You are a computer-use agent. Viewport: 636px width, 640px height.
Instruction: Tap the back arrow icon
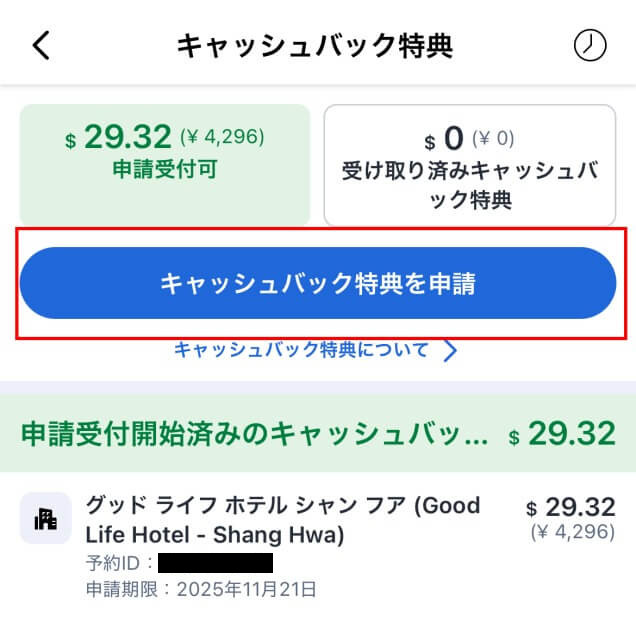coord(41,45)
